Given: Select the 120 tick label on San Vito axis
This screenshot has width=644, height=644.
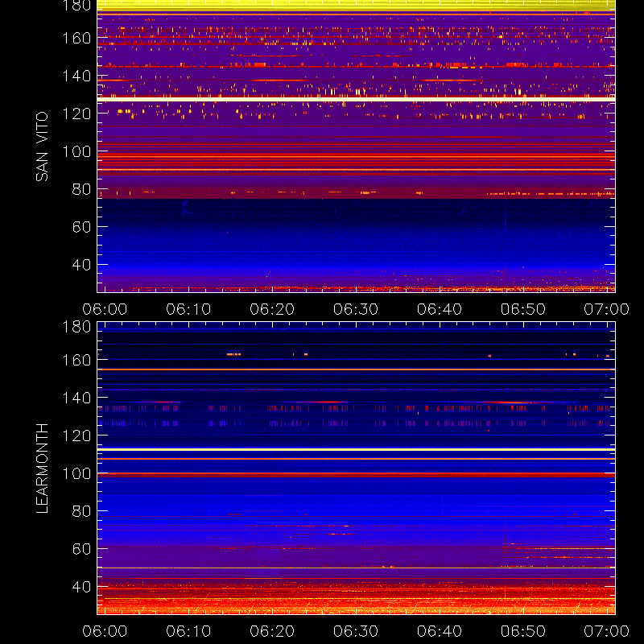Looking at the screenshot, I should [x=76, y=114].
